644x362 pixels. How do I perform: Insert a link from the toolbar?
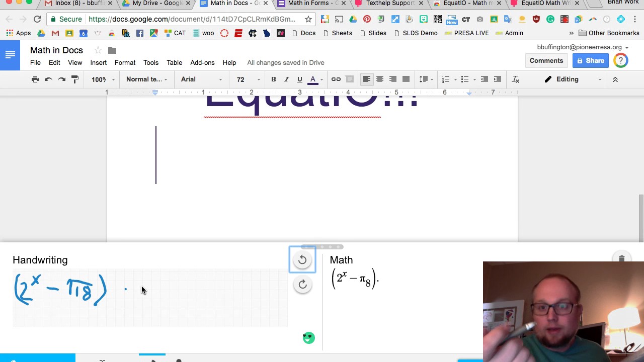336,79
